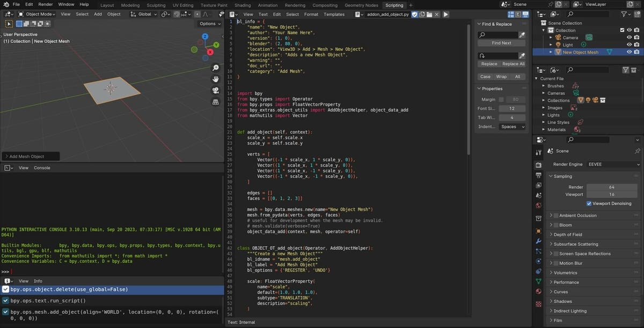The width and height of the screenshot is (644, 328).
Task: Toggle the Case match button
Action: pyautogui.click(x=485, y=77)
